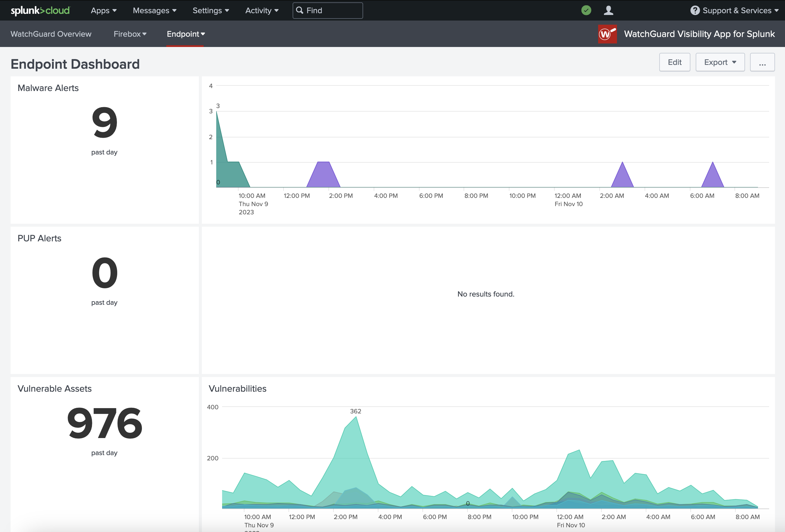Open the Endpoint tab dropdown

point(185,34)
